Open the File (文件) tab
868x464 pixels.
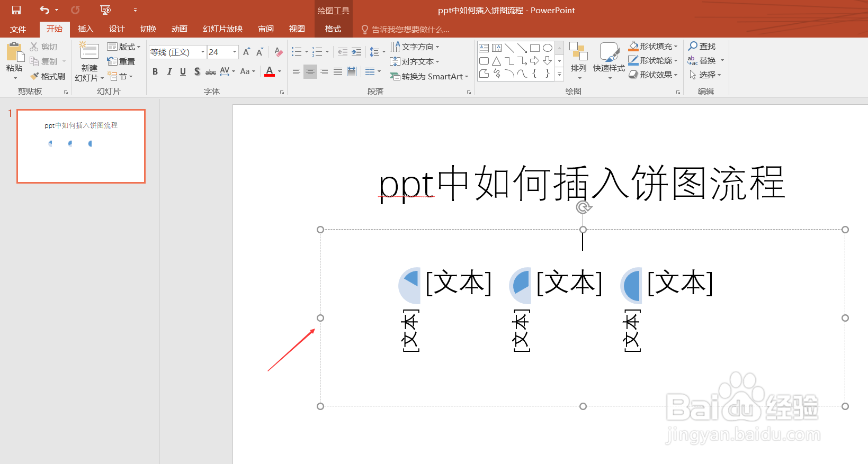click(x=18, y=29)
